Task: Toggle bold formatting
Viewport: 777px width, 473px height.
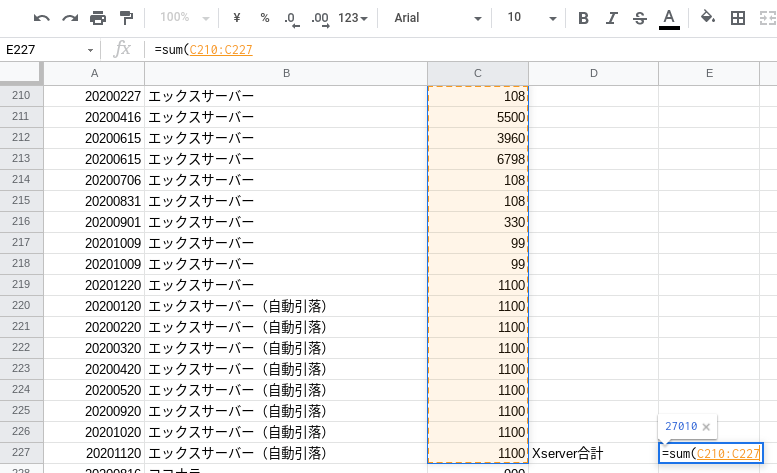Action: point(583,18)
